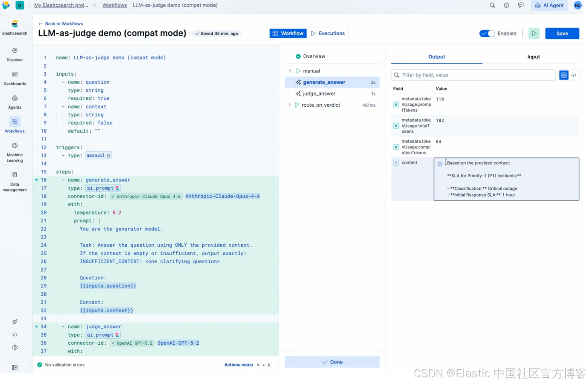Save the workflow
Screen dimensions: 588x384
(x=562, y=33)
